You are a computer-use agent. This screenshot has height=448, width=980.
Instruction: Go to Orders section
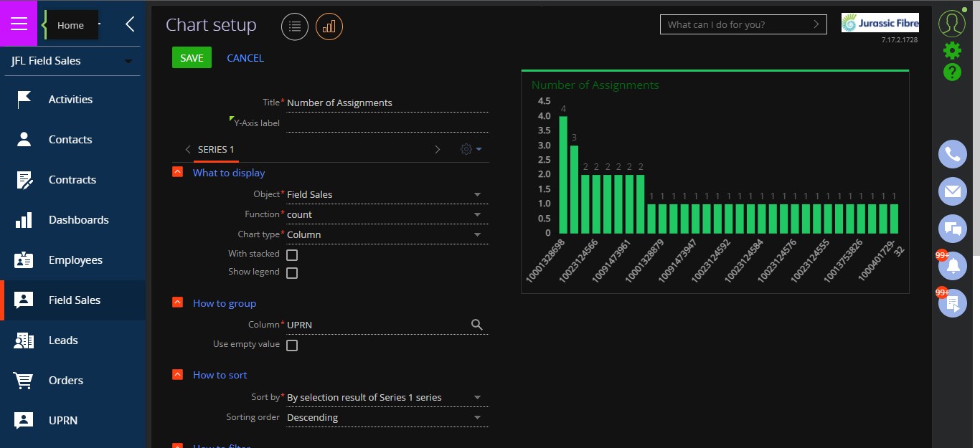(x=72, y=381)
